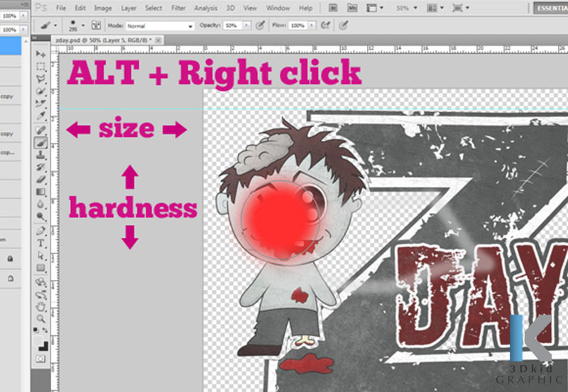The width and height of the screenshot is (568, 392).
Task: Open the File menu
Action: [61, 8]
